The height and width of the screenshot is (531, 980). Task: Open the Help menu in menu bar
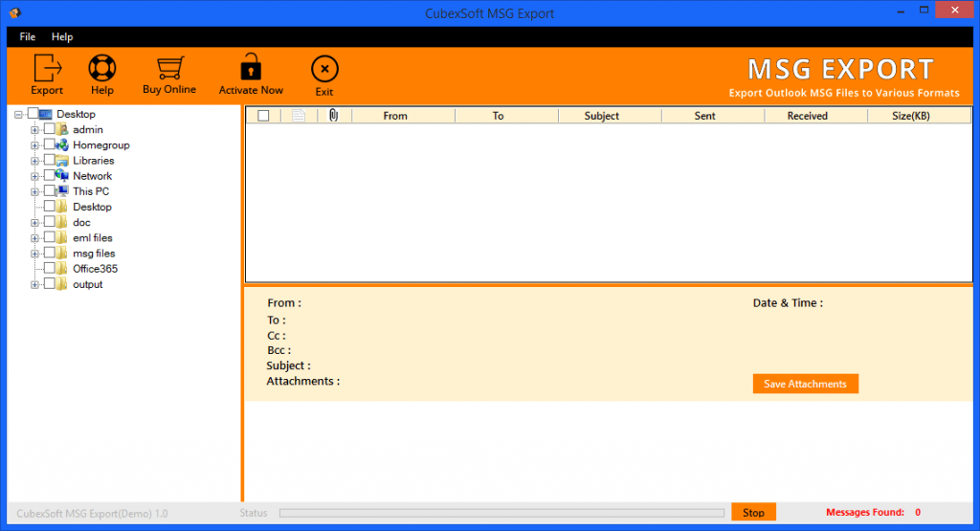coord(62,36)
